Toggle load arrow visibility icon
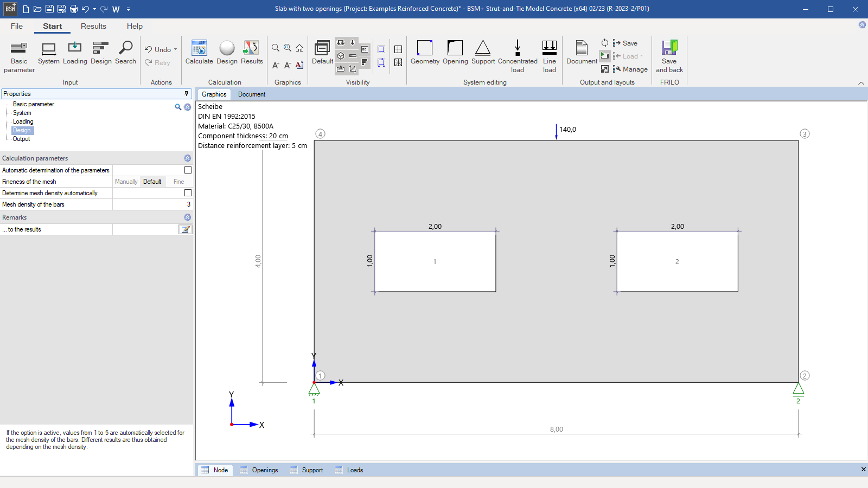This screenshot has height=488, width=868. [353, 42]
